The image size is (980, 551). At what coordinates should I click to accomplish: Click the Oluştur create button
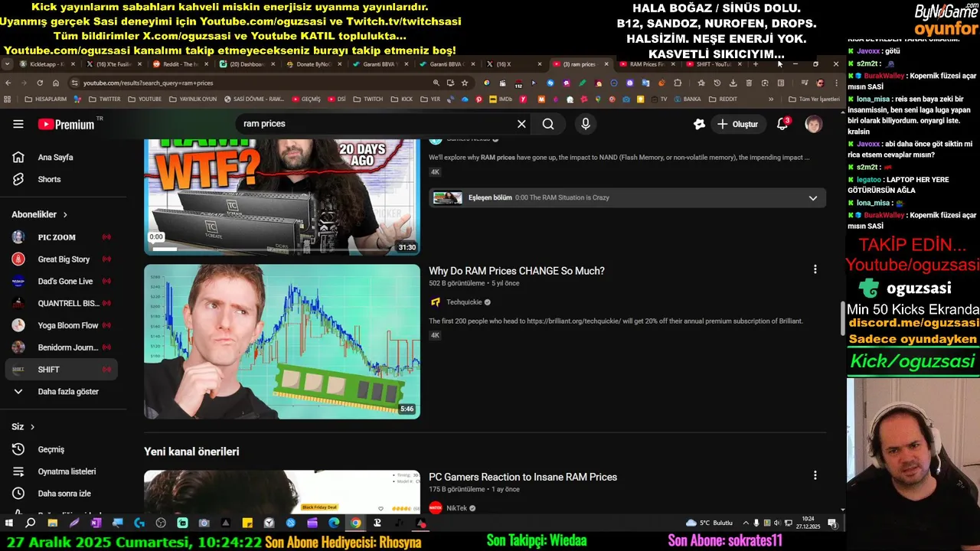(x=737, y=124)
